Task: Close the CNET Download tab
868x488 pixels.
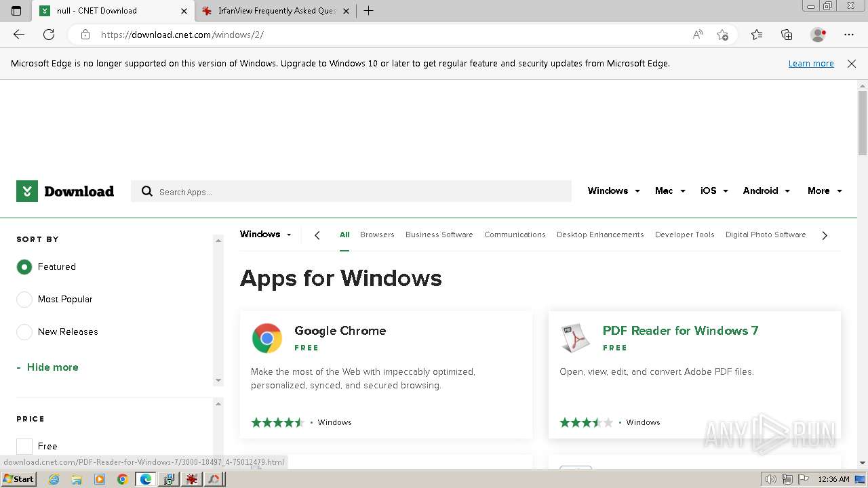Action: (184, 11)
